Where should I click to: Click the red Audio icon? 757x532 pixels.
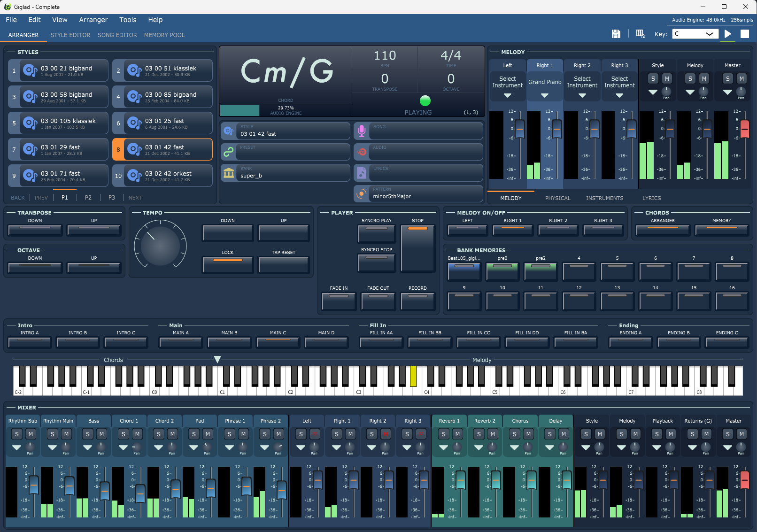pyautogui.click(x=361, y=152)
